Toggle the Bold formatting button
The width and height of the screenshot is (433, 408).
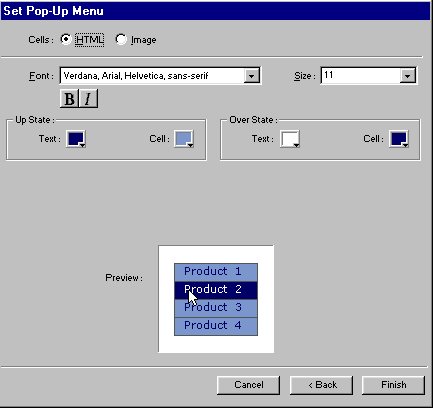click(69, 99)
